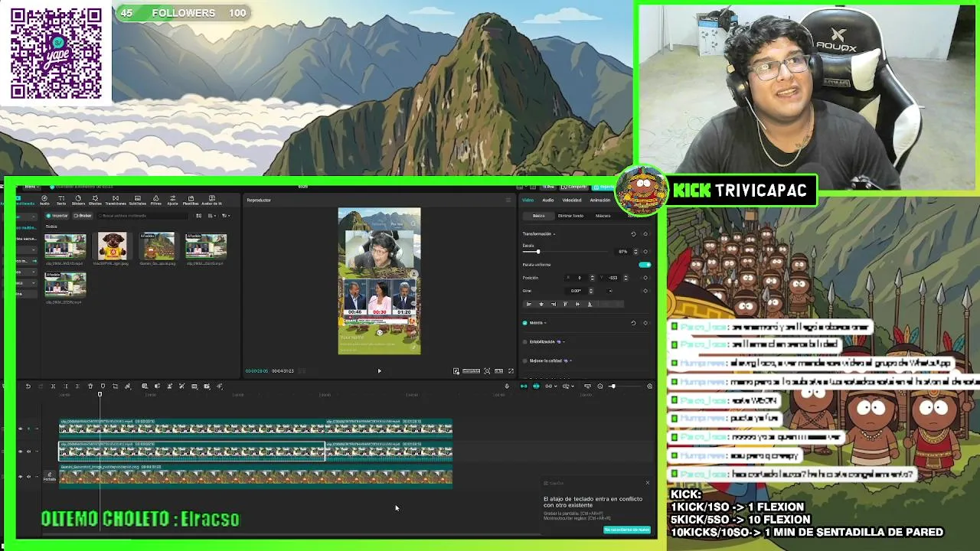This screenshot has height=551, width=980.
Task: Click the timeline zoom slider
Action: click(x=626, y=386)
